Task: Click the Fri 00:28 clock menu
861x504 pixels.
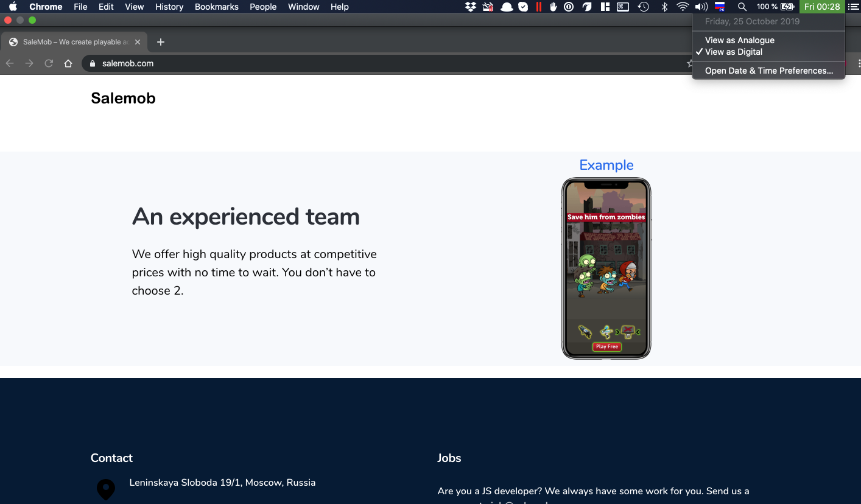Action: click(x=821, y=7)
